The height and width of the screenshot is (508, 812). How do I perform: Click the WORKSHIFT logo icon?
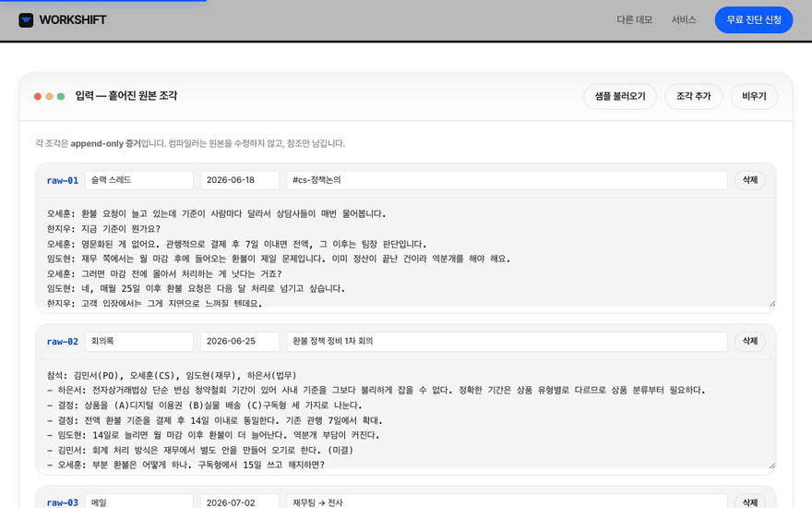(26, 20)
